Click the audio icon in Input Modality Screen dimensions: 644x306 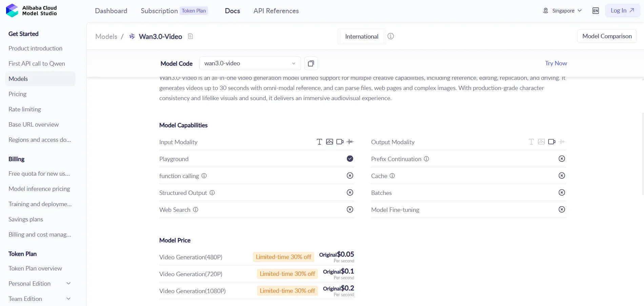click(x=350, y=142)
